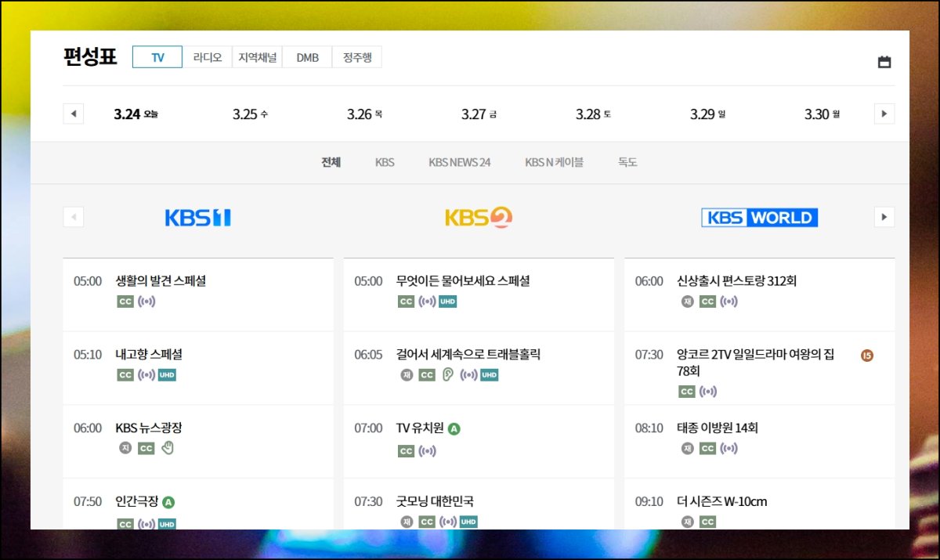Go to next week with right arrow

884,114
